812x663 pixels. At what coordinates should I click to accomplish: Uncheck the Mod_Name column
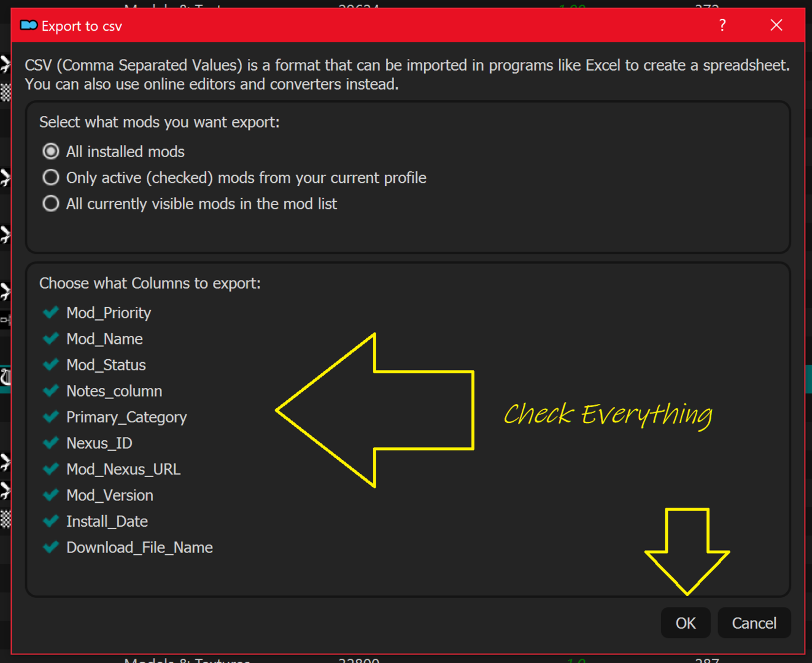[51, 339]
